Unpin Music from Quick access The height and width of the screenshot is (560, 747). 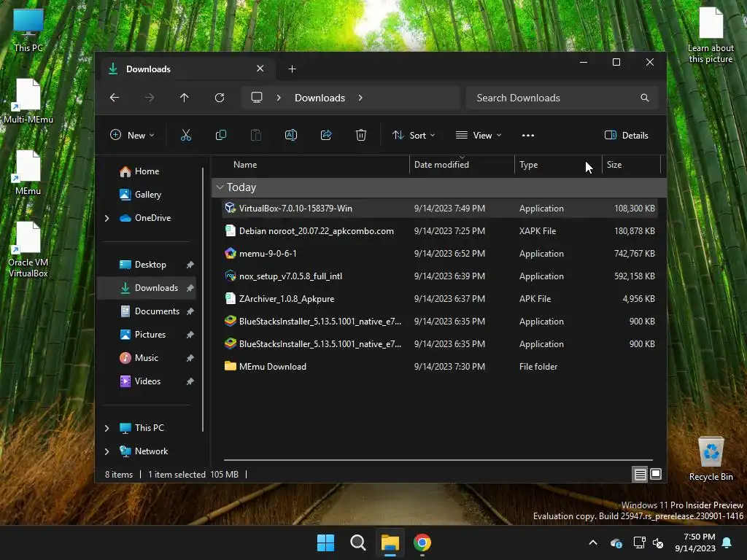190,357
